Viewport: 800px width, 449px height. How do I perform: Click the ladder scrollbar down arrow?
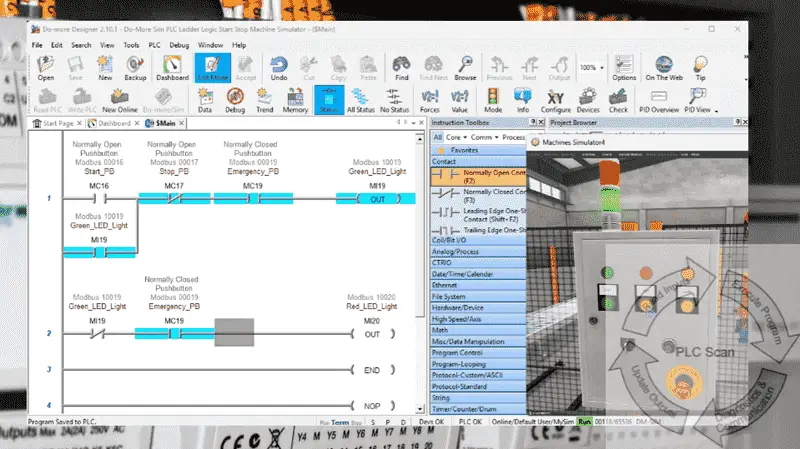tap(420, 409)
